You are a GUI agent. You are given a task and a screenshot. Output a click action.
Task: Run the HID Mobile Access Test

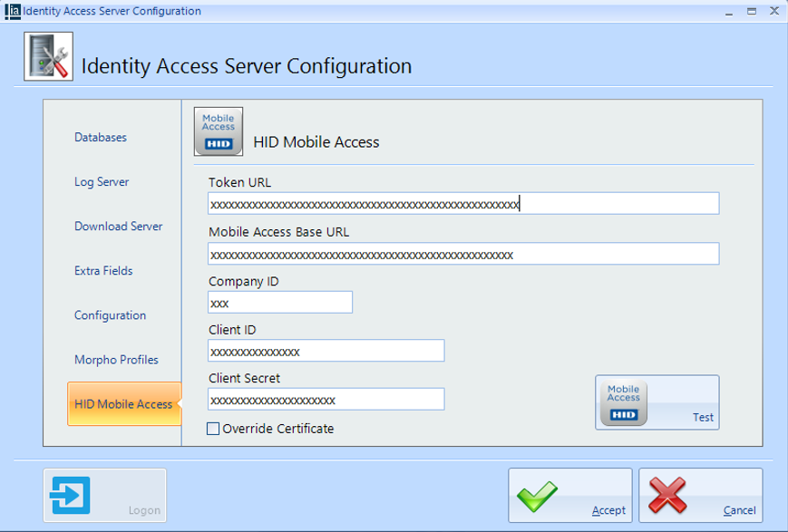point(657,402)
